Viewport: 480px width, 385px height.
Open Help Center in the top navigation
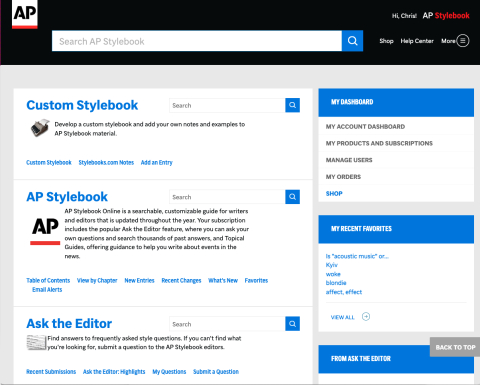[x=417, y=41]
